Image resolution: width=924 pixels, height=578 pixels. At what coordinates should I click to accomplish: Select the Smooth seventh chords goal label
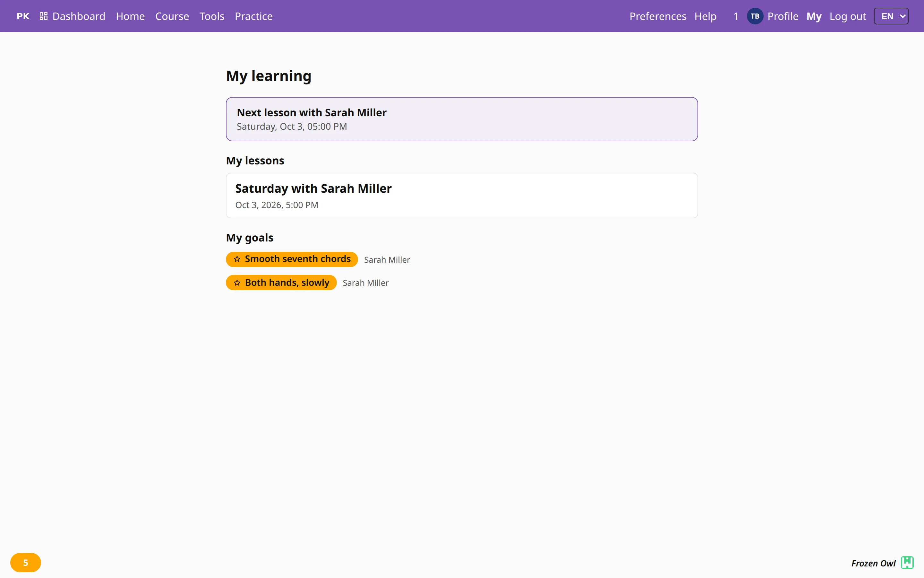click(x=297, y=259)
